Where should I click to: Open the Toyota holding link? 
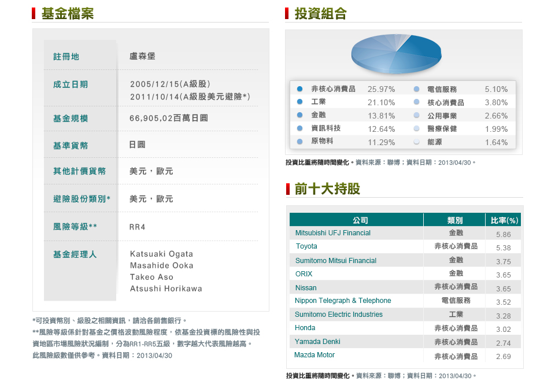[306, 246]
